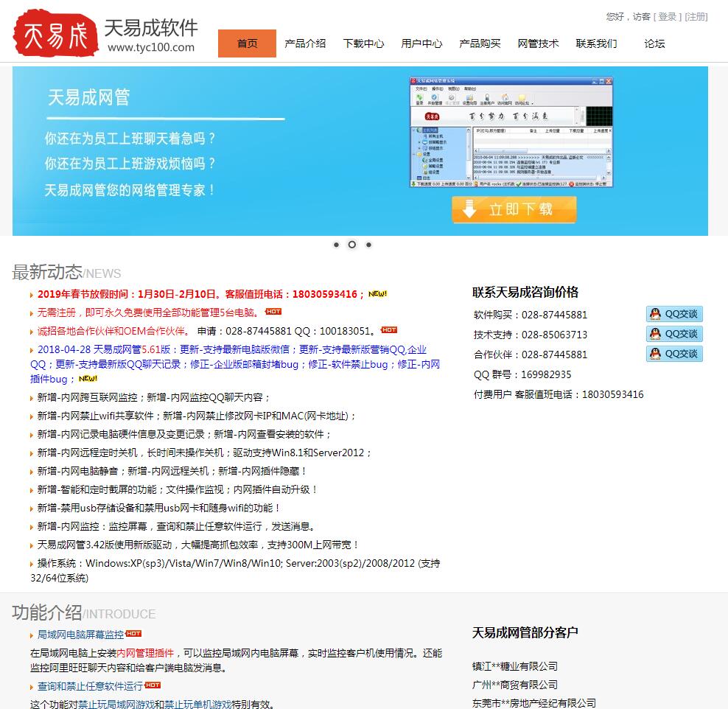Click QQ交谈 button beside 技术支持
This screenshot has width=728, height=709.
coord(675,334)
